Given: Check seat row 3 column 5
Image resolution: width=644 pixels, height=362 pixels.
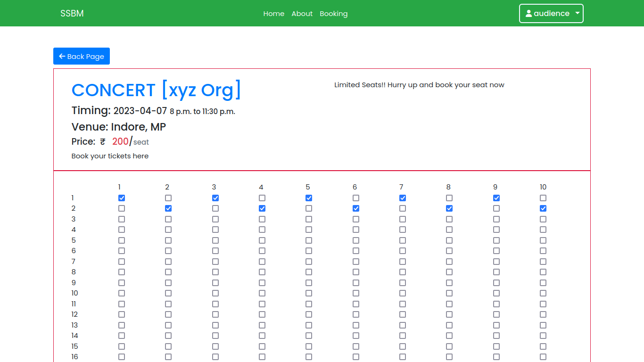Looking at the screenshot, I should (x=309, y=219).
